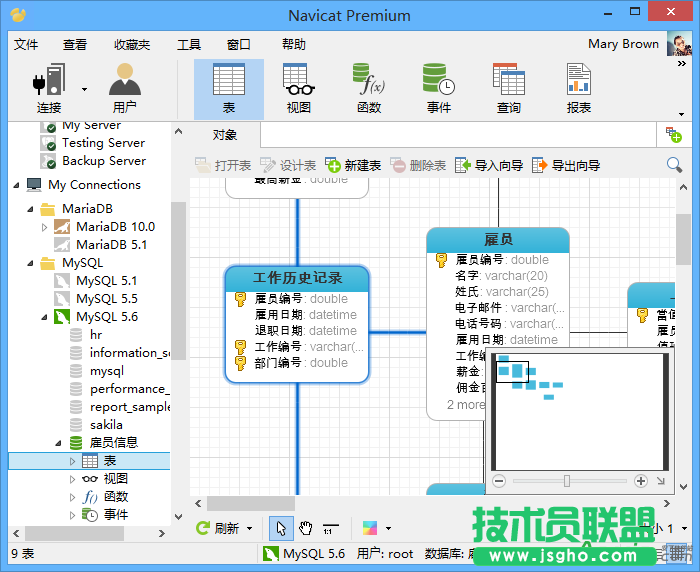Expand the MariaDB 10.0 connection
The width and height of the screenshot is (700, 572).
44,227
